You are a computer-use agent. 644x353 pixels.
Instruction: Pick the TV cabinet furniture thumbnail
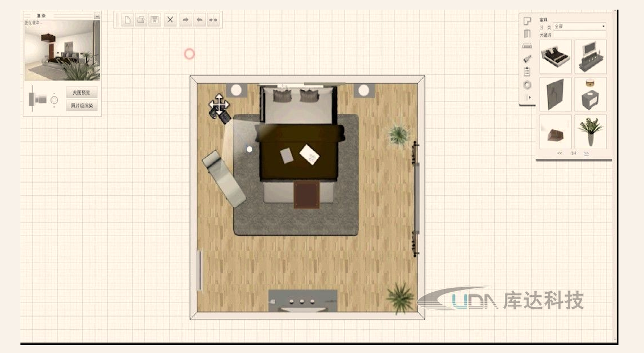click(591, 57)
